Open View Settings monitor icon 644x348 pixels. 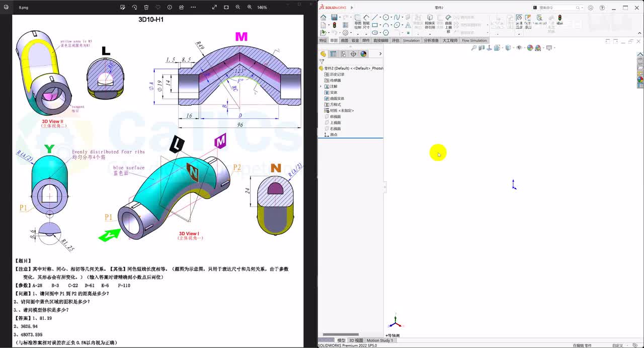point(549,48)
